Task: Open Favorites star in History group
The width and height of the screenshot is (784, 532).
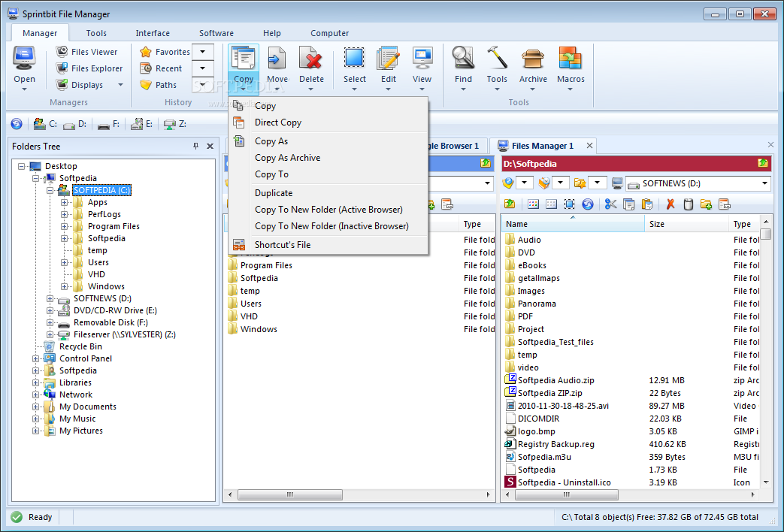Action: [x=165, y=52]
